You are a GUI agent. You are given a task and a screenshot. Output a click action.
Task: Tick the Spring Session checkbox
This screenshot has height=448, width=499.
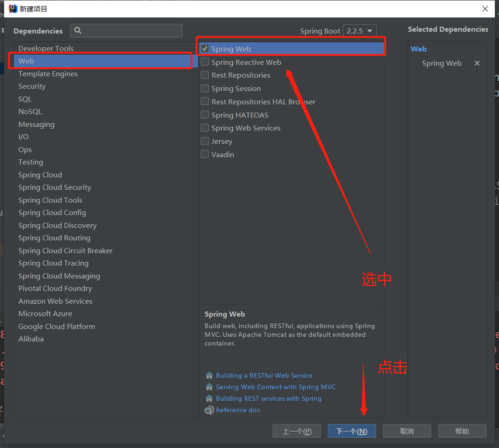205,88
